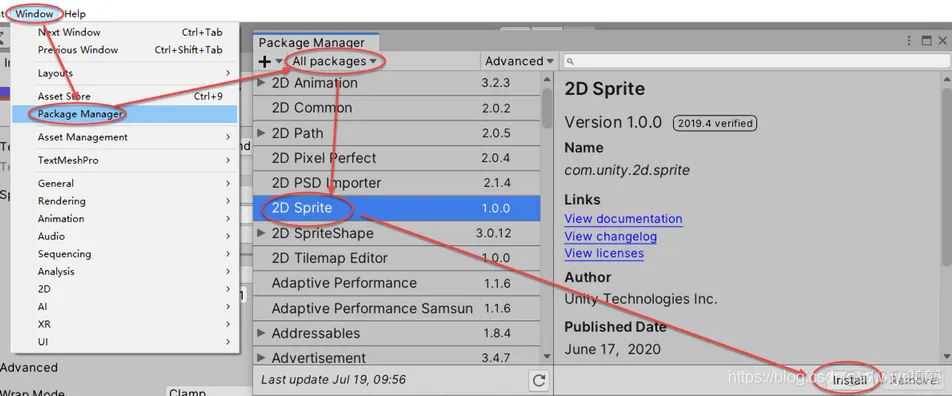Expand the 2D SpriteShape package versions
This screenshot has width=952, height=396.
262,233
